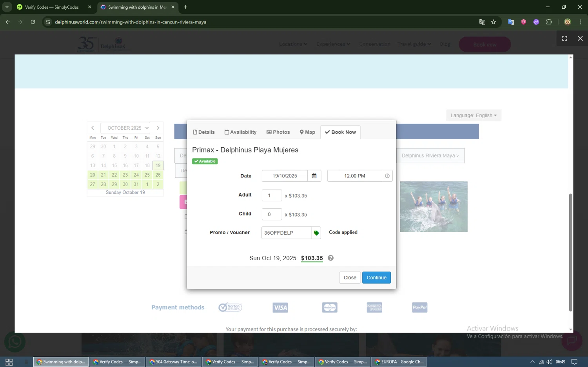The width and height of the screenshot is (588, 367).
Task: Close the booking overlay with X icon
Action: tap(580, 38)
